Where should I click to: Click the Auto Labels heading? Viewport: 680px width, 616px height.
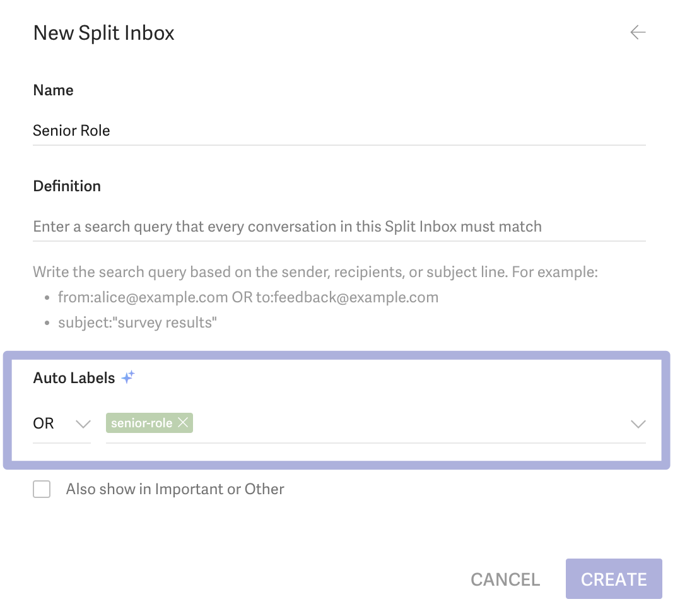(x=74, y=378)
